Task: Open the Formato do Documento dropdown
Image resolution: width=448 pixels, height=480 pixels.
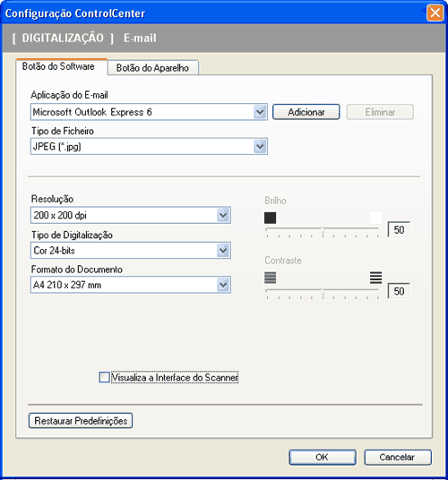Action: pos(223,285)
